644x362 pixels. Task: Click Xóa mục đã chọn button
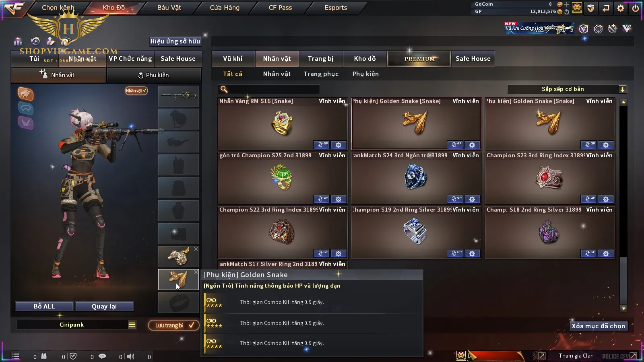pyautogui.click(x=598, y=326)
